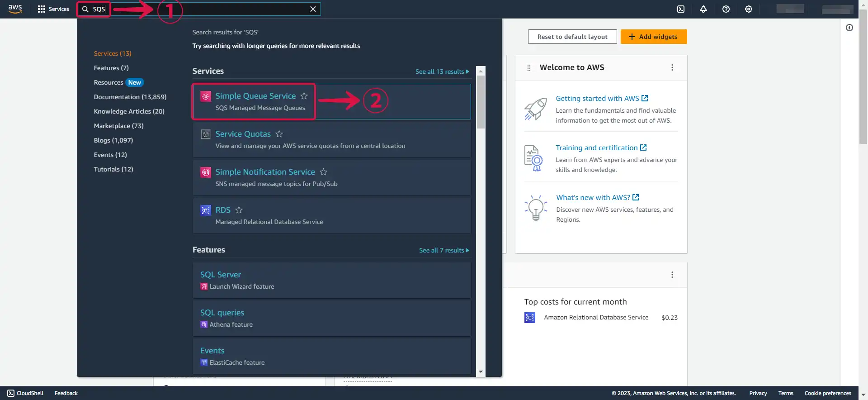Click the Welcome to AWS drag handle

point(529,68)
